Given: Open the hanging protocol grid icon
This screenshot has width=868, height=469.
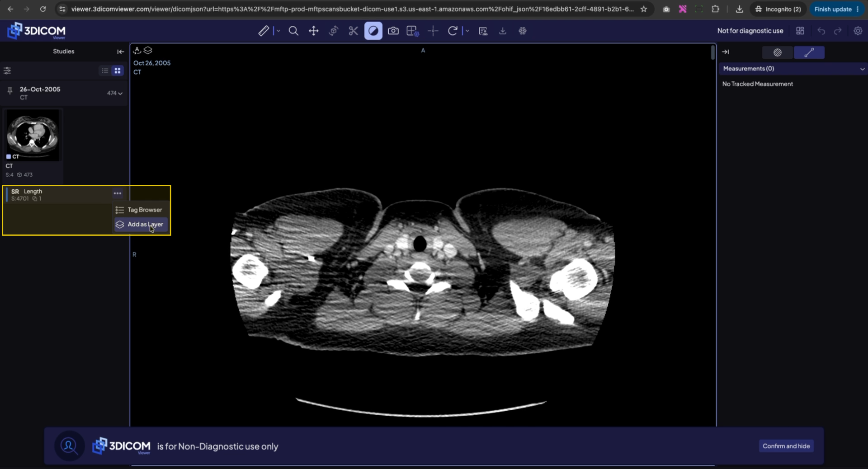Looking at the screenshot, I should (800, 31).
